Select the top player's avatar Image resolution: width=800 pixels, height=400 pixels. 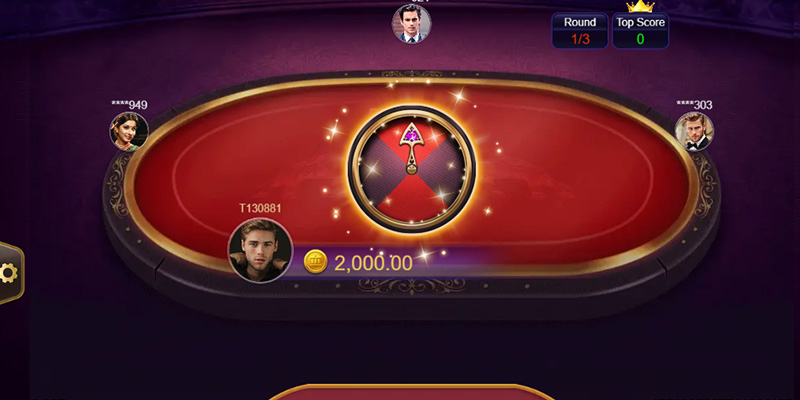click(411, 23)
